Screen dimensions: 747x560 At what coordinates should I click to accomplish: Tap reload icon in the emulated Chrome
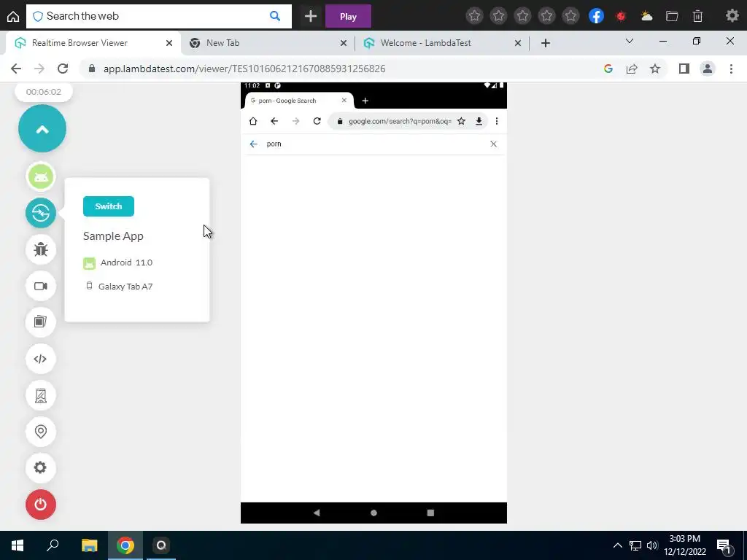(317, 121)
